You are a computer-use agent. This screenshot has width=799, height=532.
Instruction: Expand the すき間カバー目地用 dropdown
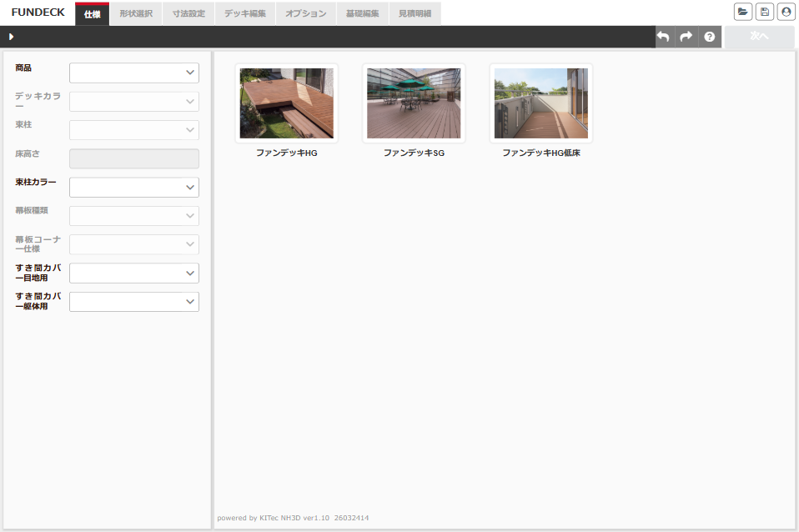(133, 273)
